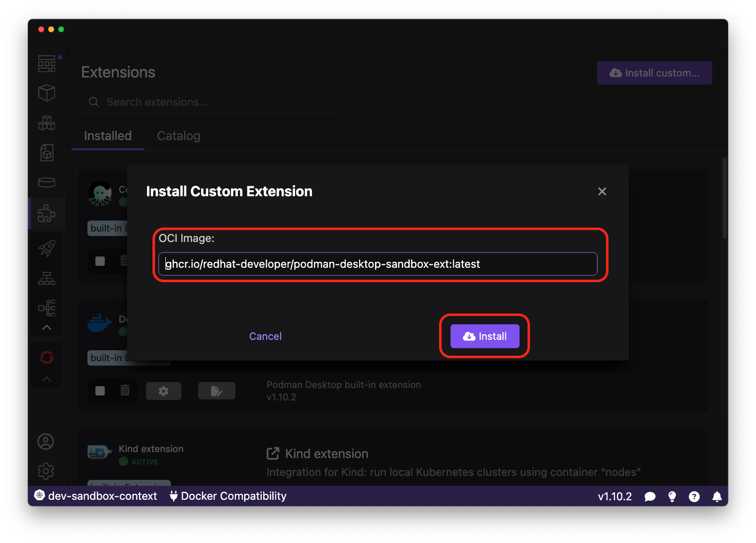The image size is (756, 543).
Task: Open the red Developer Sandbox icon
Action: (47, 357)
